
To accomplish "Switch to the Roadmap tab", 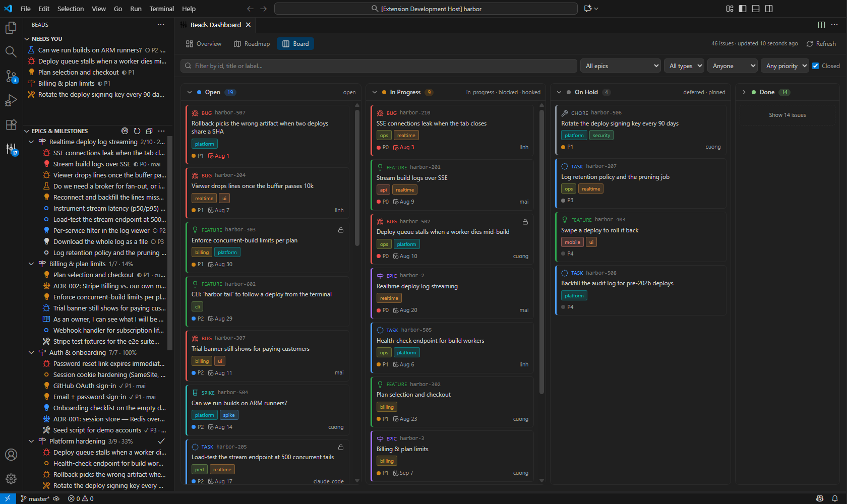I will [252, 44].
